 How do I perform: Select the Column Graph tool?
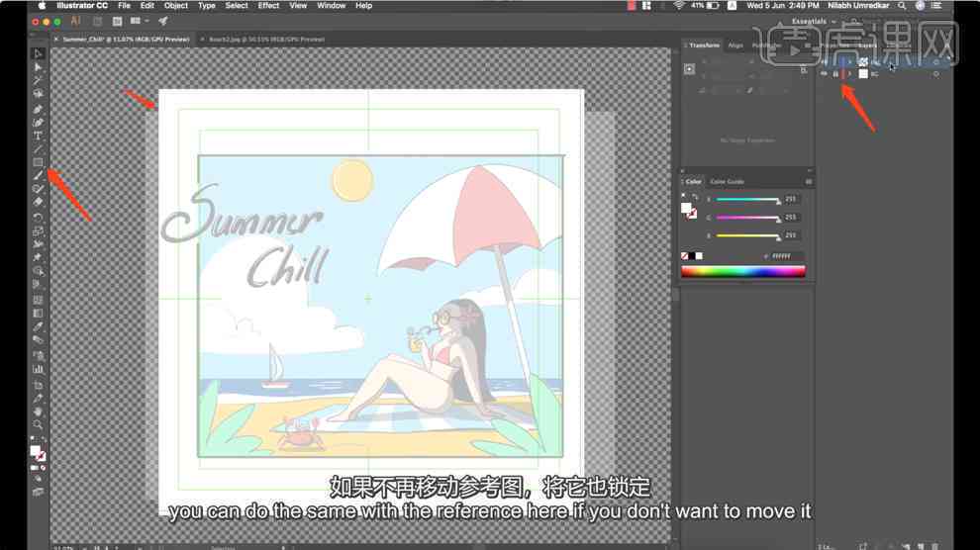click(39, 369)
